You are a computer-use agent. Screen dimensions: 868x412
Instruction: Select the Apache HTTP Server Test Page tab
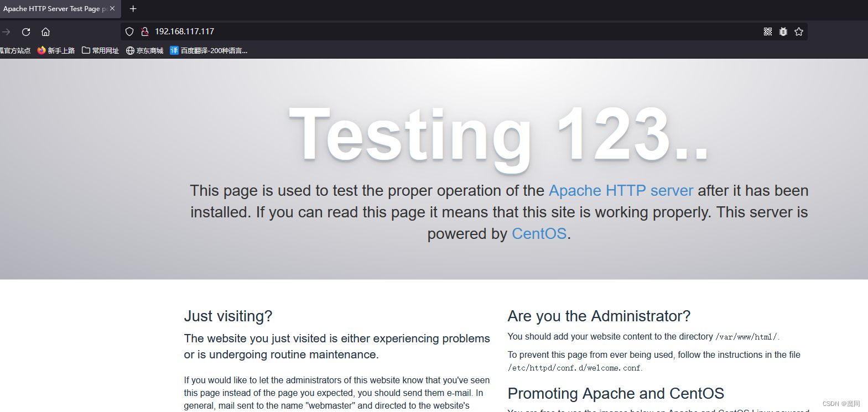tap(60, 9)
